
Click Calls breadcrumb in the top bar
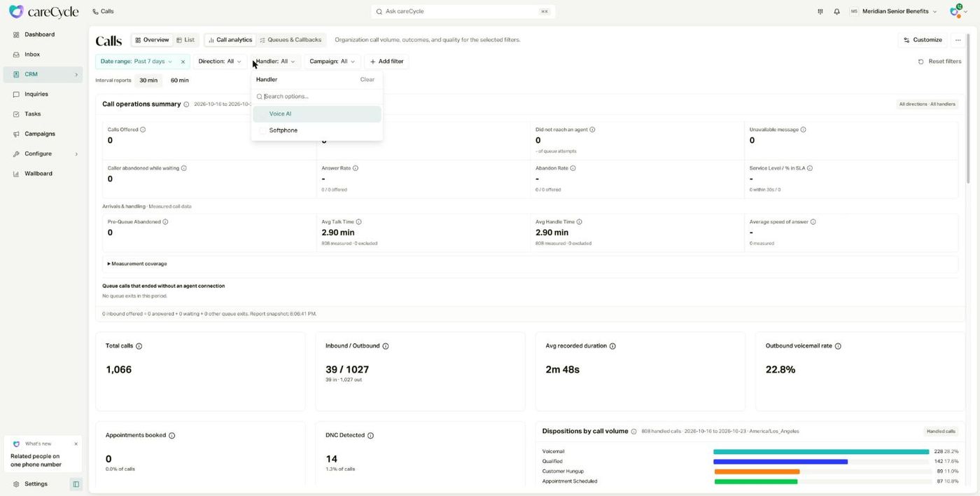coord(103,11)
